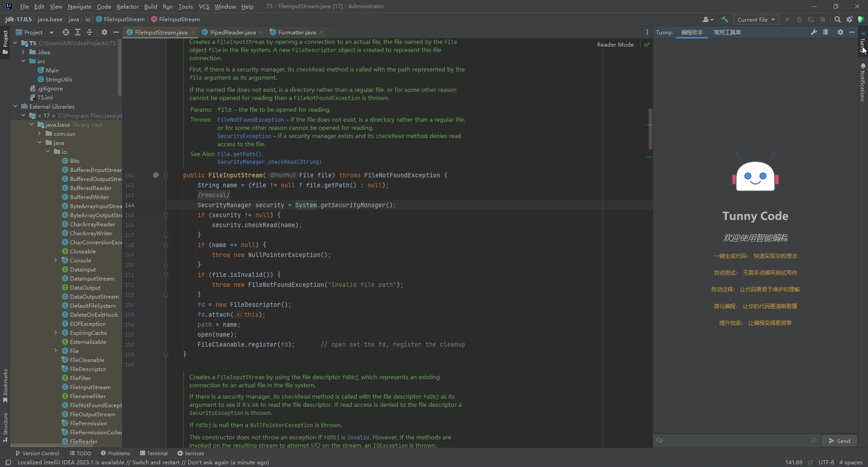Collapse the src folder in tree
The image size is (868, 467).
pos(24,61)
